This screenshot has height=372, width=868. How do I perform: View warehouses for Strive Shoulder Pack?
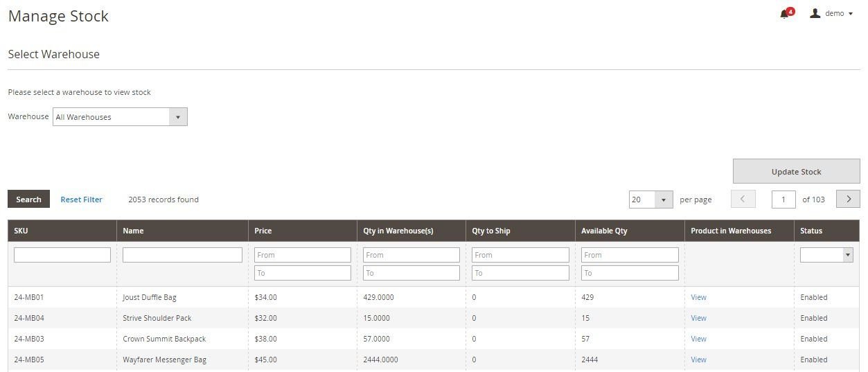(698, 318)
